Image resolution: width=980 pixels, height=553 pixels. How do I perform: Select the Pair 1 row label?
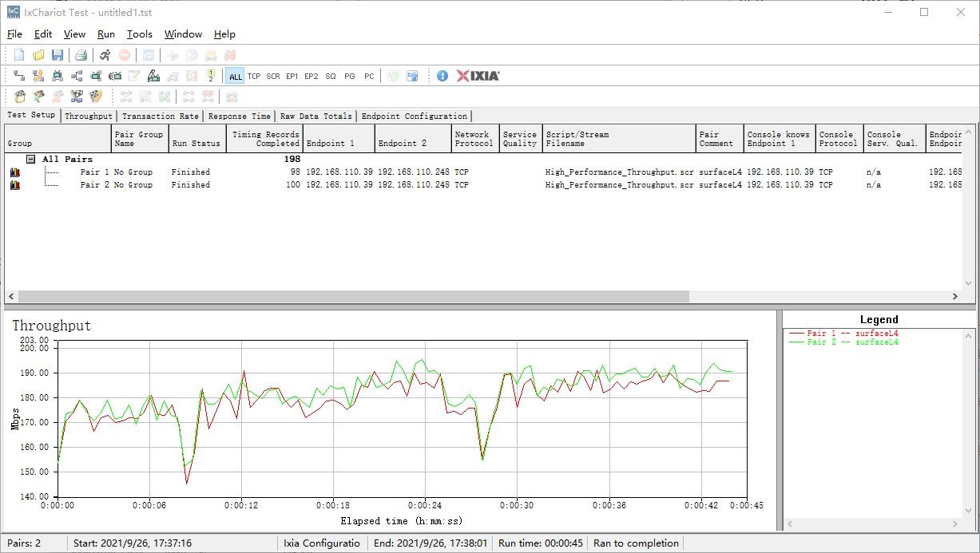click(x=95, y=172)
